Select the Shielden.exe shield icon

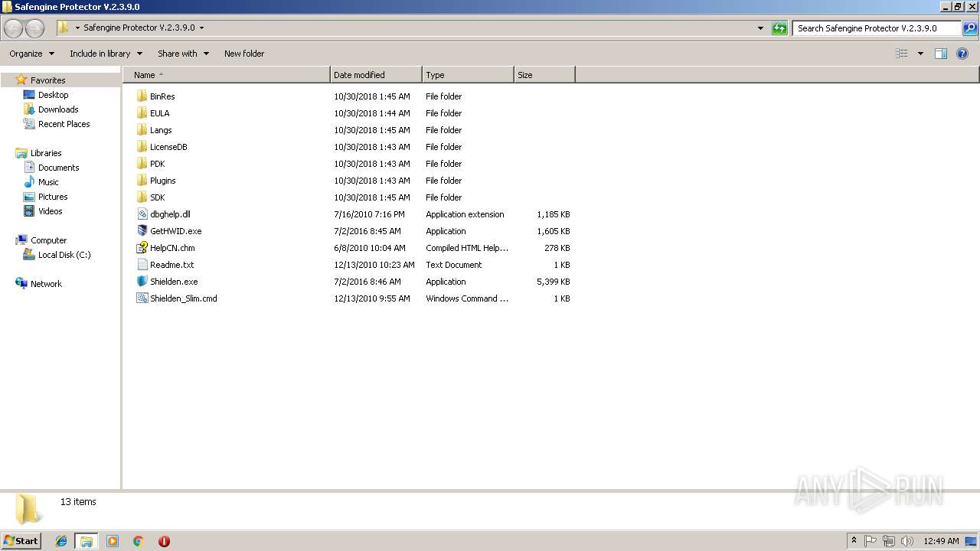click(142, 282)
